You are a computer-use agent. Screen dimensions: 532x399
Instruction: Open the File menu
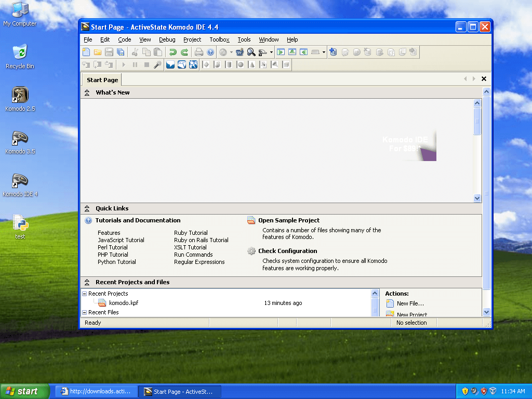(88, 39)
